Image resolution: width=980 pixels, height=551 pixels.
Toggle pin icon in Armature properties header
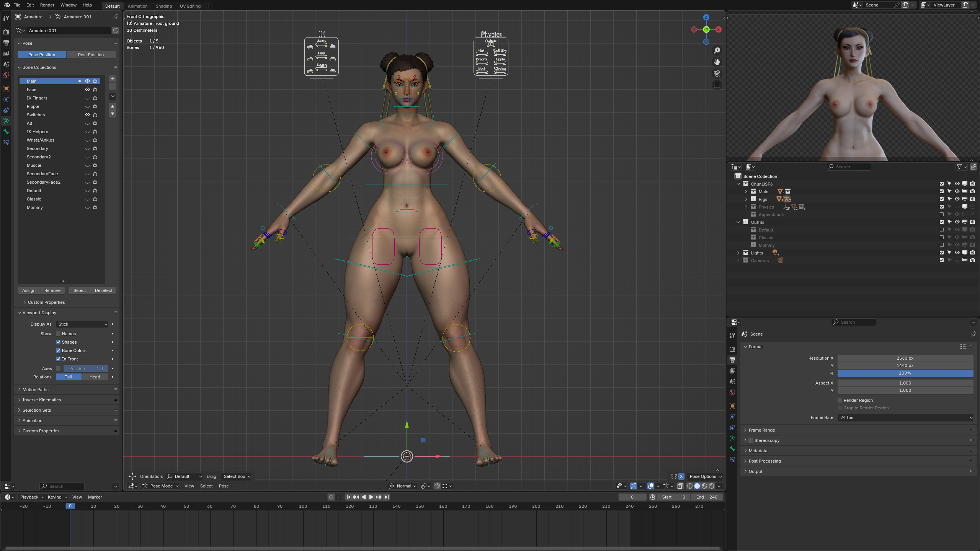coord(116,17)
